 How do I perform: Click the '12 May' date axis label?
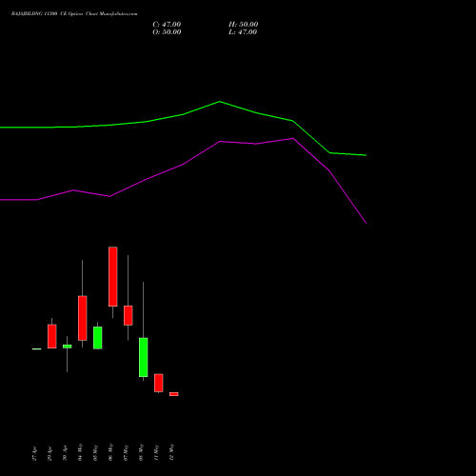tap(171, 452)
